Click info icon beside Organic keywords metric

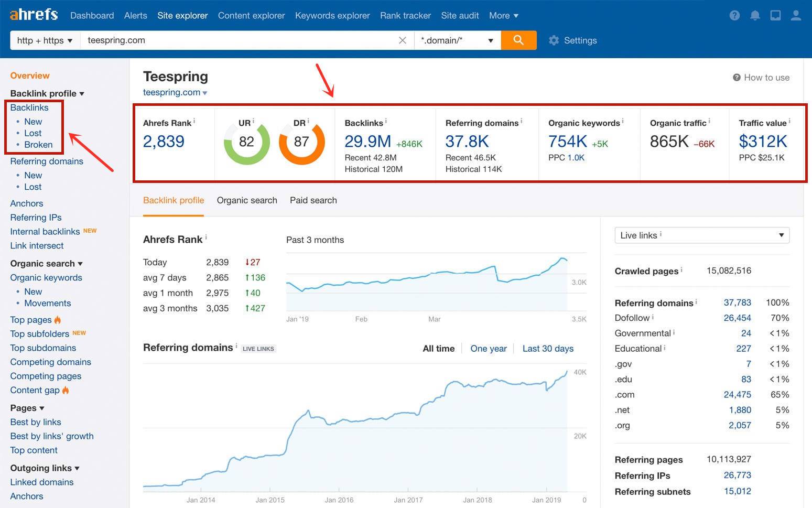[x=623, y=121]
